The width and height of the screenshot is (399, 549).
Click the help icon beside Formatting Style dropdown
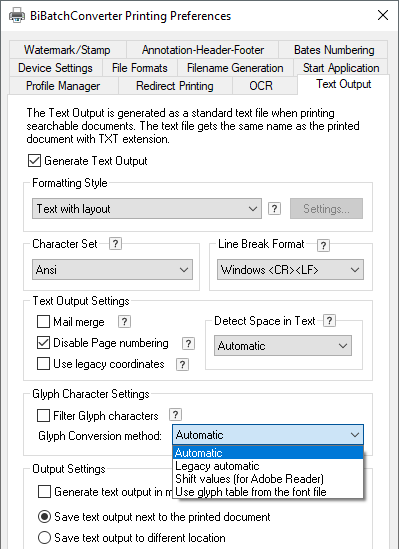pyautogui.click(x=274, y=209)
